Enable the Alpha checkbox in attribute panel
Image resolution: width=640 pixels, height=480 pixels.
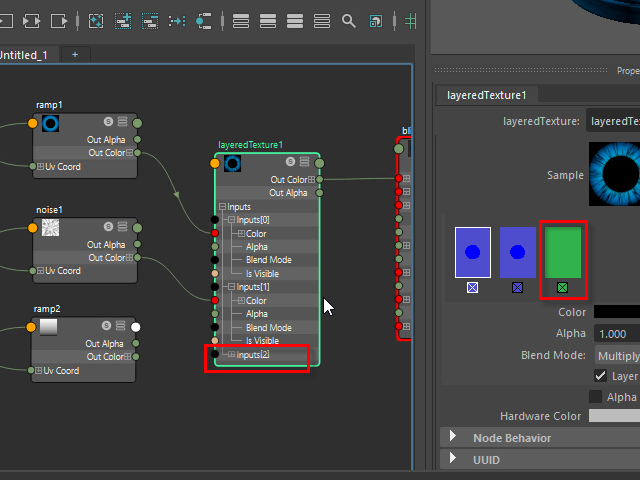tap(596, 397)
